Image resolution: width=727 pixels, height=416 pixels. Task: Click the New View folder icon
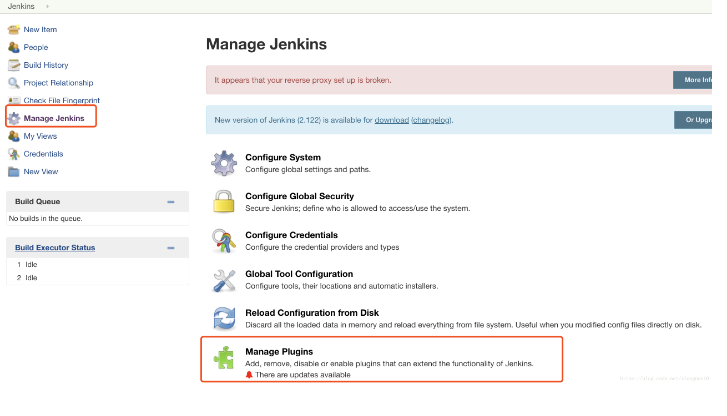click(x=14, y=172)
